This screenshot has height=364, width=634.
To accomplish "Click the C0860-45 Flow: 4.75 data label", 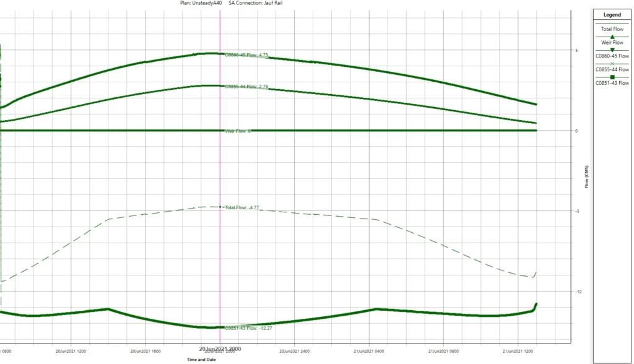I will pos(246,54).
